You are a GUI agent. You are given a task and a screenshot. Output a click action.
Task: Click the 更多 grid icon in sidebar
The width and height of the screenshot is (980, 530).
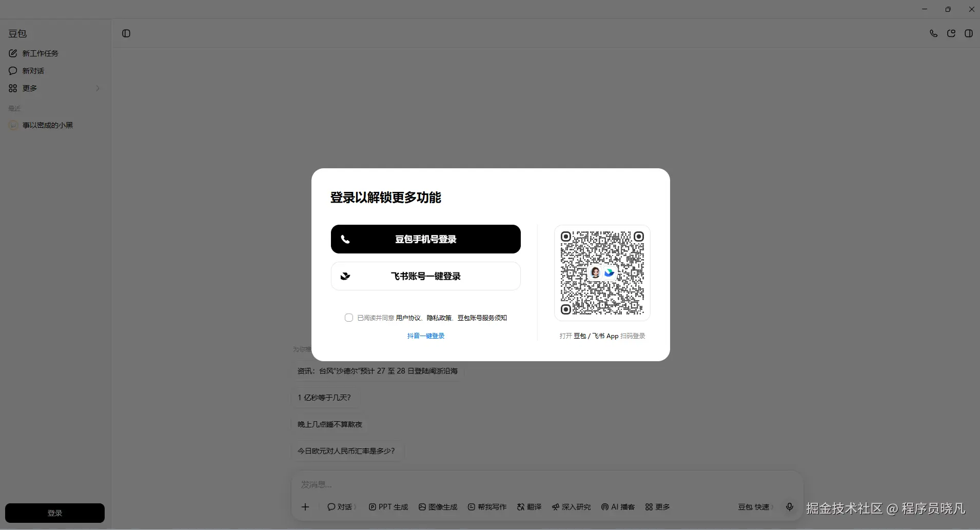(13, 88)
